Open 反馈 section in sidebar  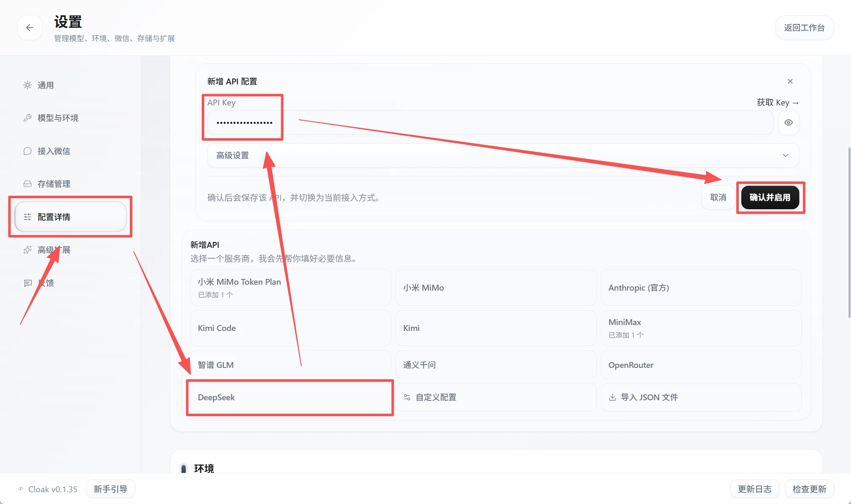click(70, 283)
